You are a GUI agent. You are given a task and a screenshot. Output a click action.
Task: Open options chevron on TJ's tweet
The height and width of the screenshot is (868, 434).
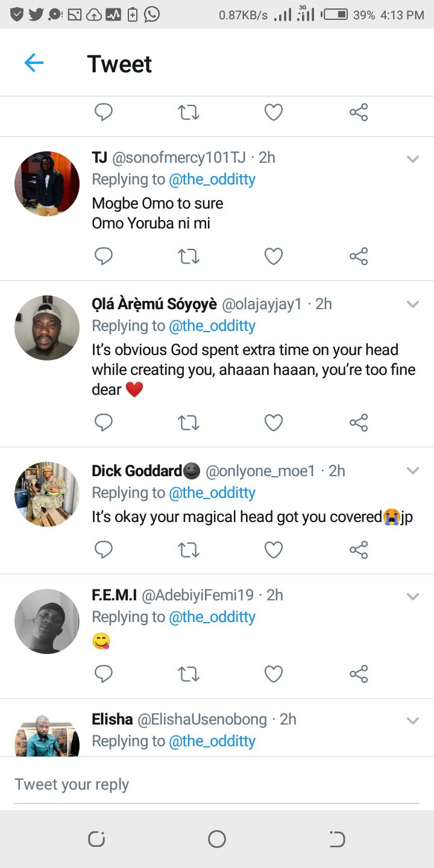click(413, 159)
